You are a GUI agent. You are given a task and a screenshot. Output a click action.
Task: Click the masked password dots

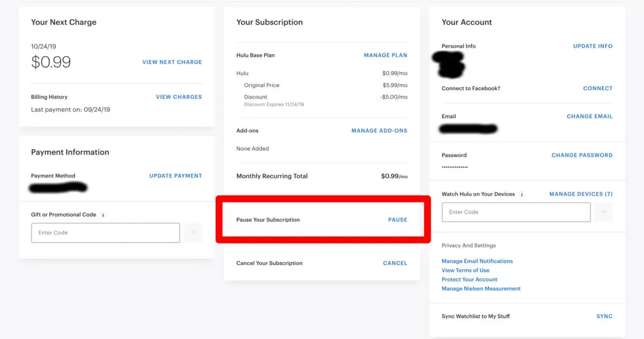455,167
